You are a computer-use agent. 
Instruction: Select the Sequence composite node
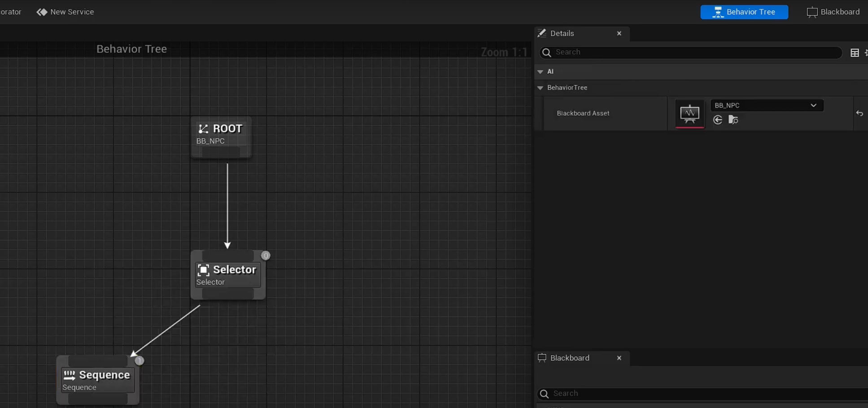click(x=98, y=380)
